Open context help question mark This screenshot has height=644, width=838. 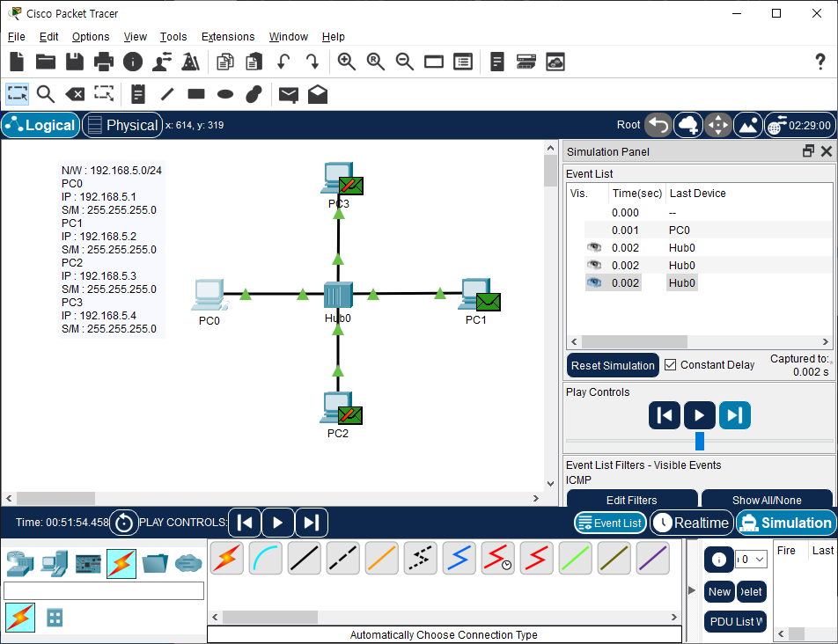[820, 62]
